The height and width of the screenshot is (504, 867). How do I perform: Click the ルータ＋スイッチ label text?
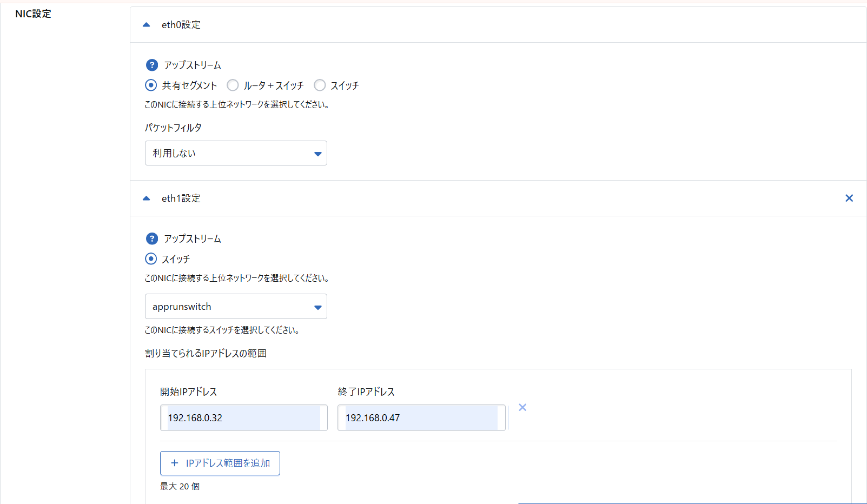click(x=274, y=85)
